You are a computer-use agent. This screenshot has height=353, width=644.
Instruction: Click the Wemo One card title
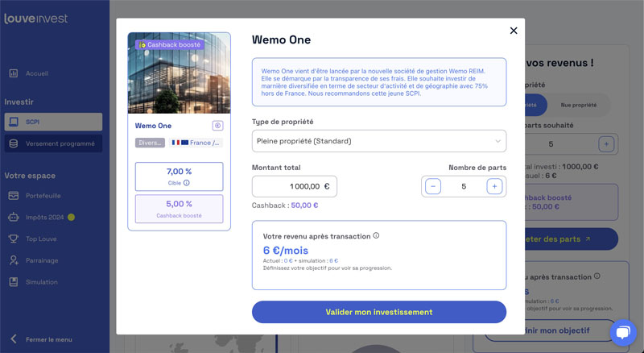coord(153,126)
